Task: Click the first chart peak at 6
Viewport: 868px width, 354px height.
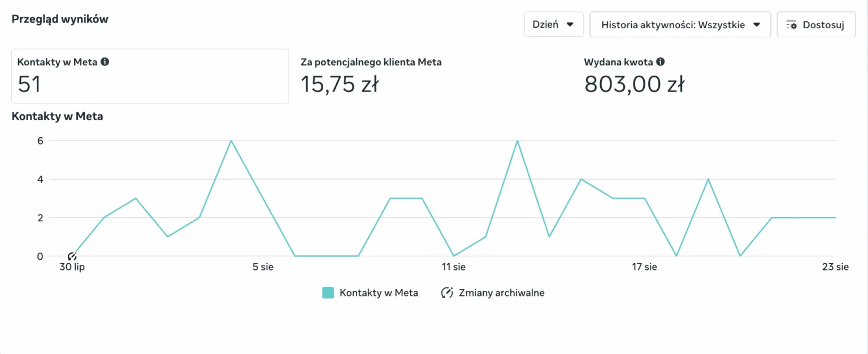Action: pyautogui.click(x=231, y=141)
